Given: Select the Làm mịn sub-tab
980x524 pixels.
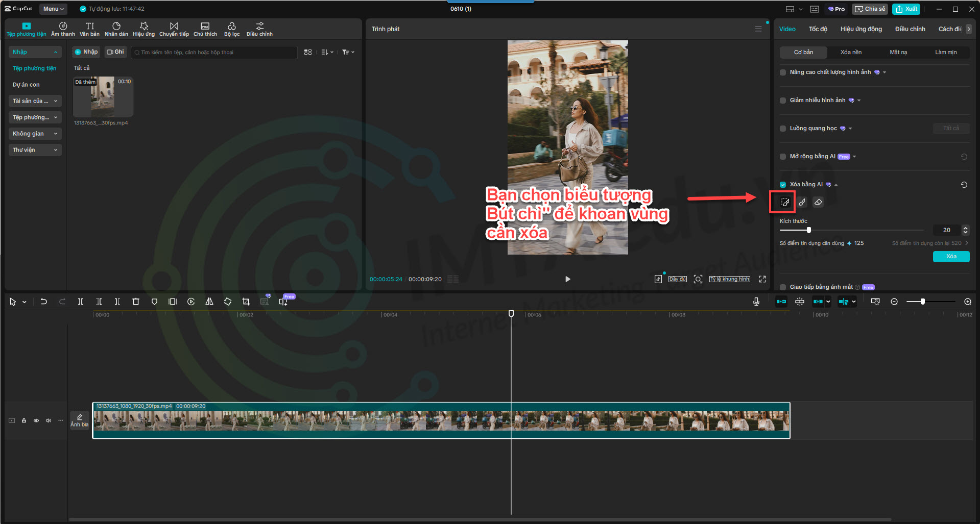Looking at the screenshot, I should tap(946, 52).
